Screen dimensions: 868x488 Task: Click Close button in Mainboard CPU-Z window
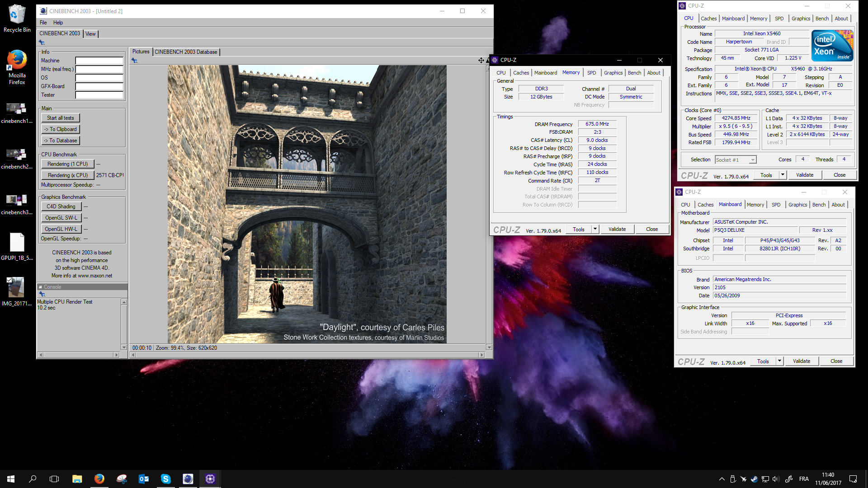(x=836, y=361)
